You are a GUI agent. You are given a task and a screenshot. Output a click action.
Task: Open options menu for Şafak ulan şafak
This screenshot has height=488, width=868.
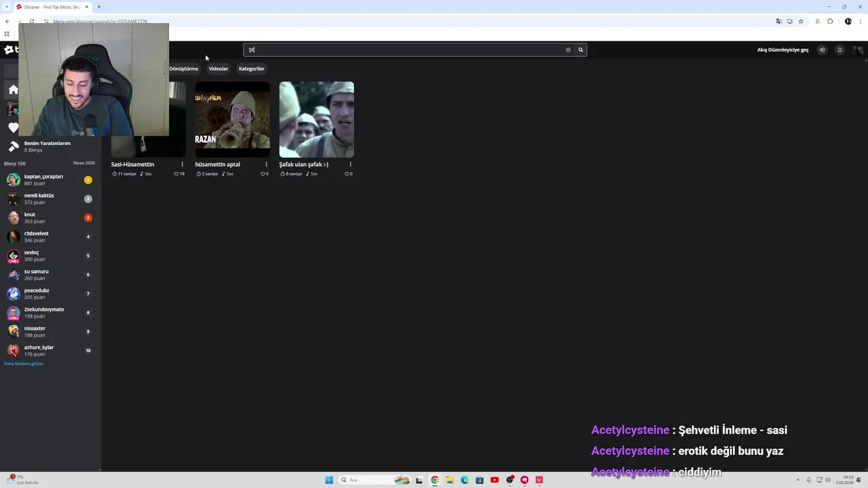[350, 164]
